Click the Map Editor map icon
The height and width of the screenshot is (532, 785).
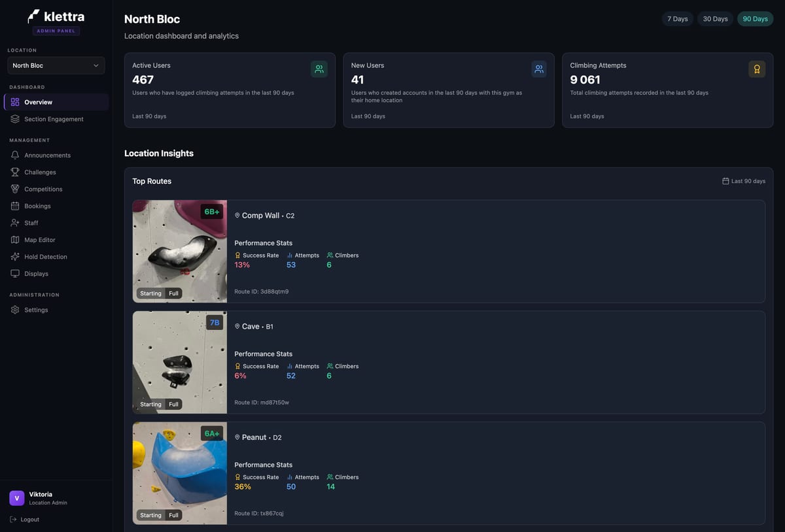tap(15, 240)
